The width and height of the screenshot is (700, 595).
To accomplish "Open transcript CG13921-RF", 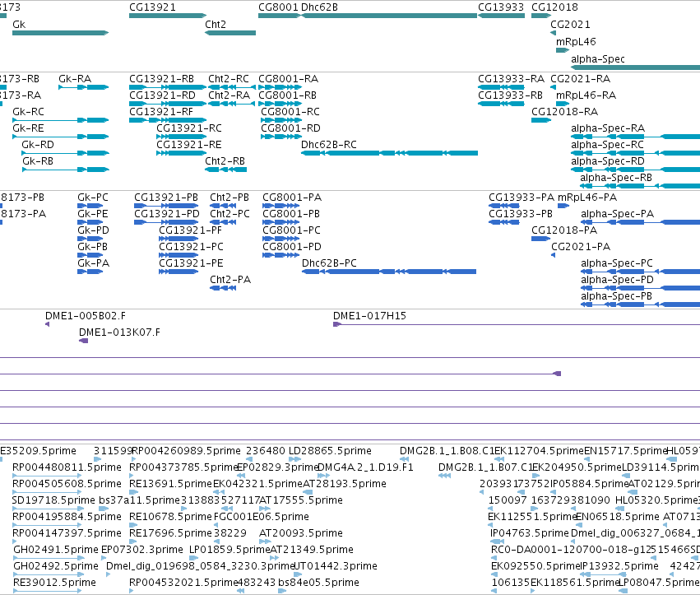I will point(168,120).
